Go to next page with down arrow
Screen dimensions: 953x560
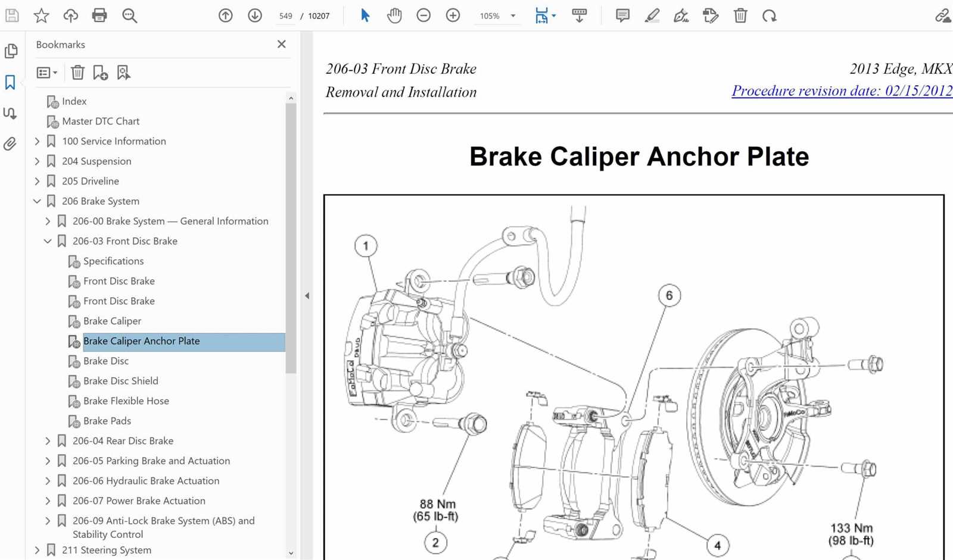click(x=255, y=15)
